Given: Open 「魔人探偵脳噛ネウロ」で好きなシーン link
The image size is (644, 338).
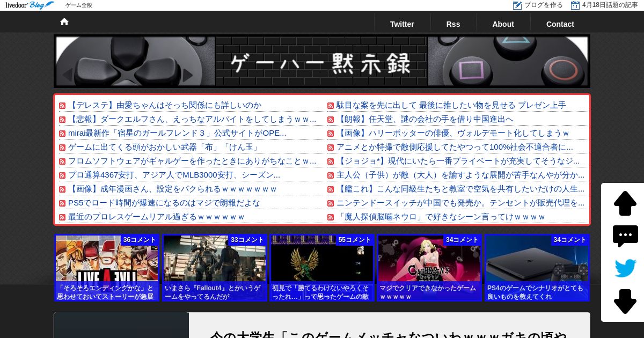Looking at the screenshot, I should (441, 217).
